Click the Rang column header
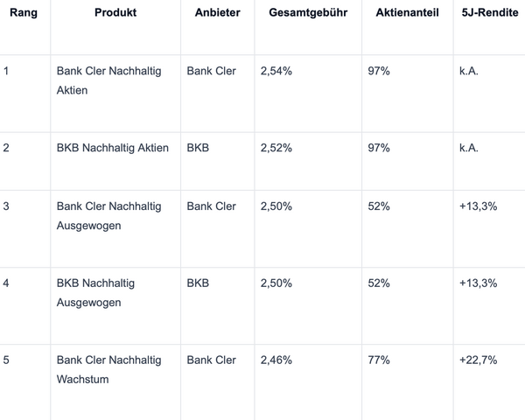This screenshot has height=420, width=525. click(x=24, y=13)
